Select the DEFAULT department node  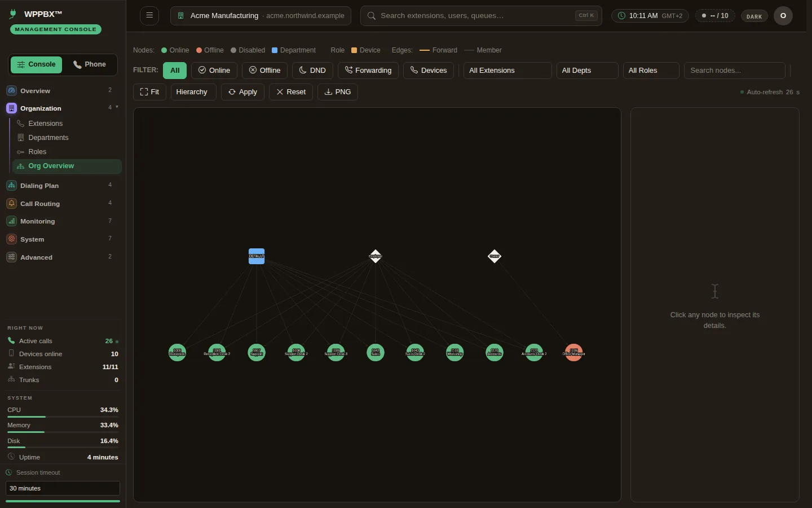click(257, 256)
